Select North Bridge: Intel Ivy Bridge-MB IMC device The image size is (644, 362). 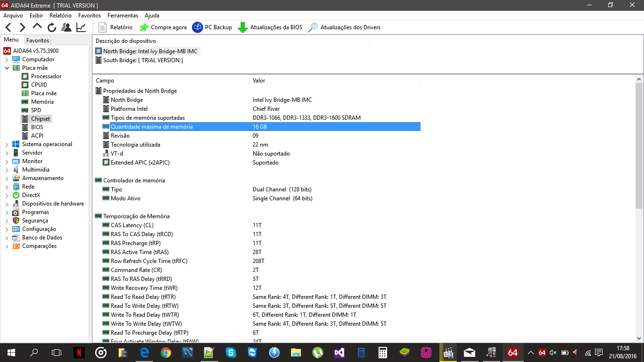(x=147, y=51)
